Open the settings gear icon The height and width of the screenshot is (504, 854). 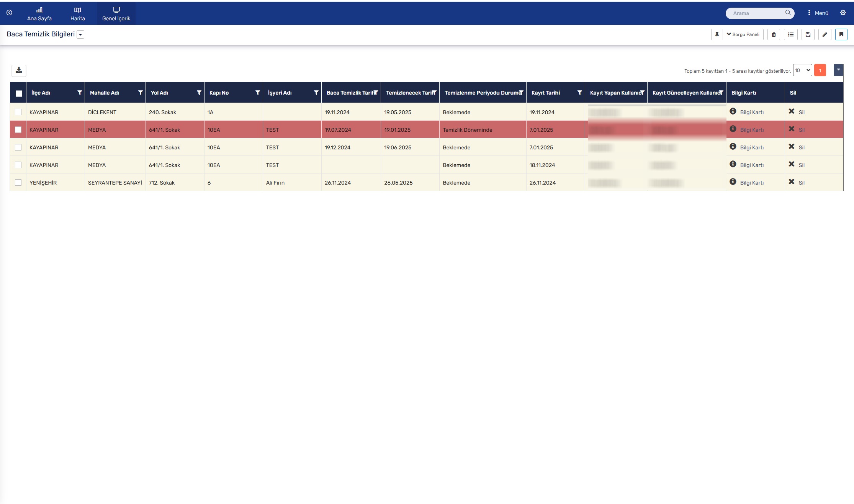pyautogui.click(x=843, y=13)
